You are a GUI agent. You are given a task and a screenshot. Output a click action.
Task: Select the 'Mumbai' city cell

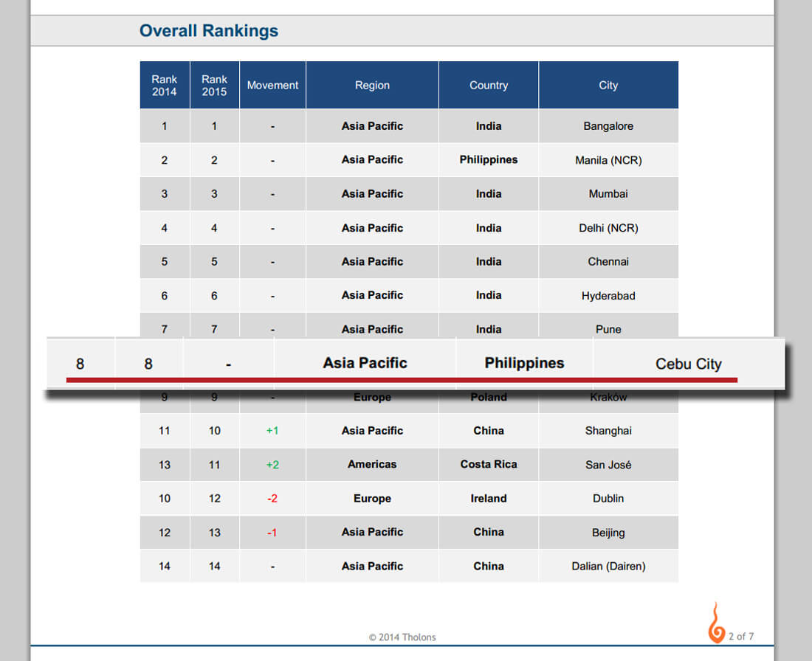click(x=608, y=194)
